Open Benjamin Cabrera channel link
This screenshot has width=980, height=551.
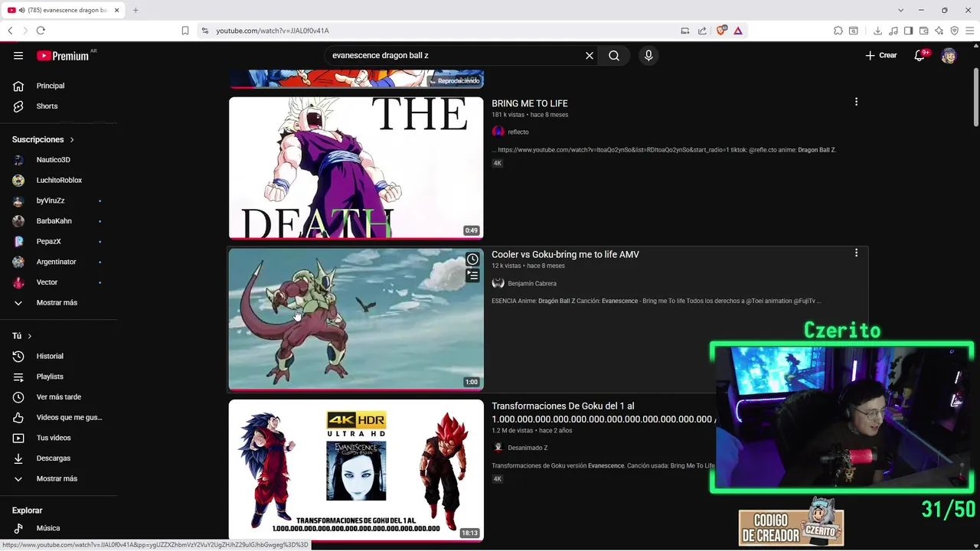click(x=532, y=283)
